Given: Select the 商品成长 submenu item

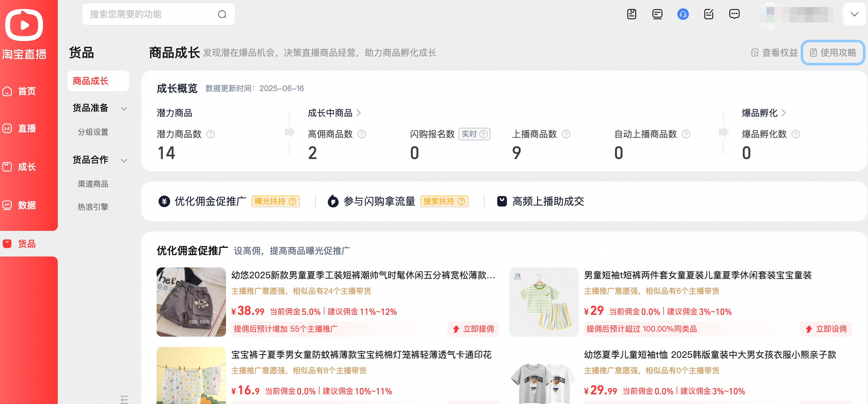Looking at the screenshot, I should (x=98, y=81).
